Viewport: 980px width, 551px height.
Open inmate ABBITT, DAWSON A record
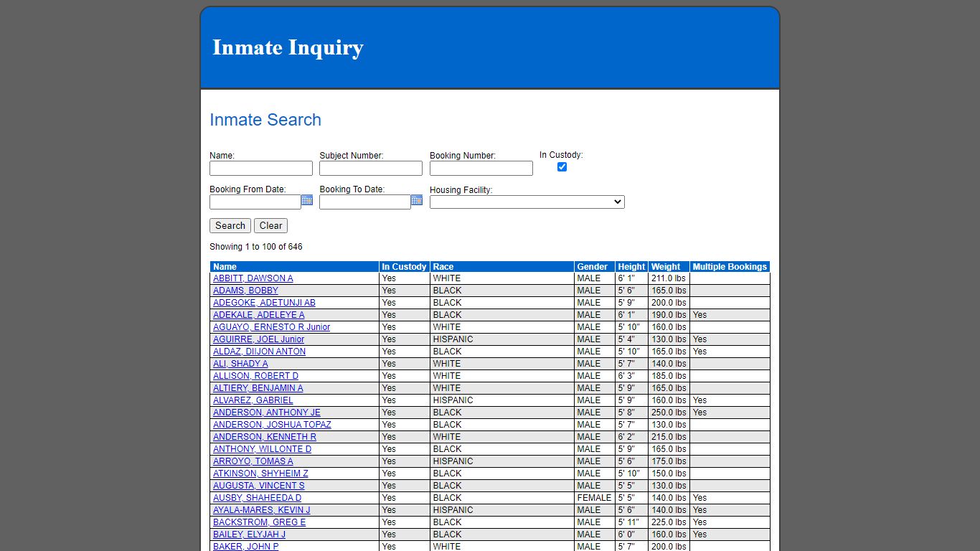click(253, 278)
